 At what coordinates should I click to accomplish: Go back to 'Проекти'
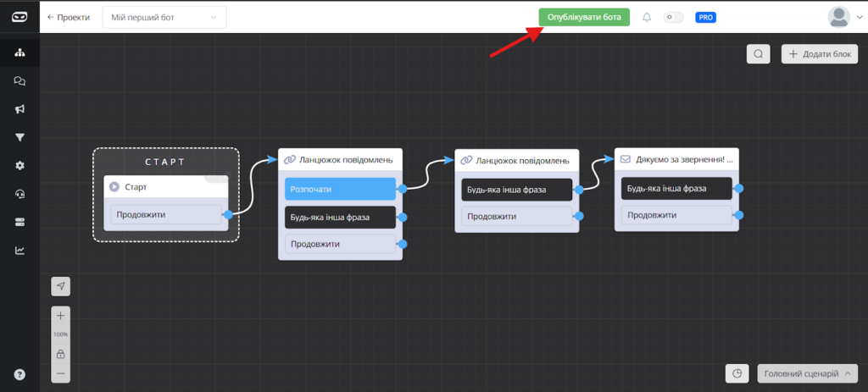pos(69,17)
